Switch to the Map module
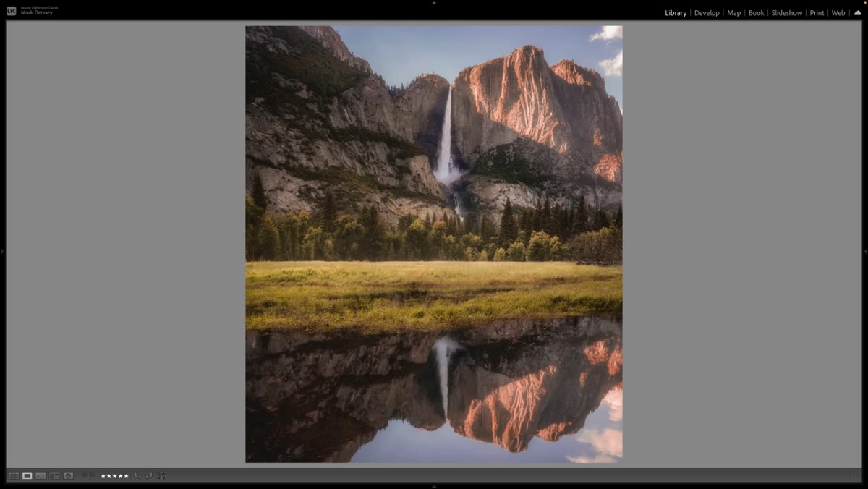 point(733,13)
